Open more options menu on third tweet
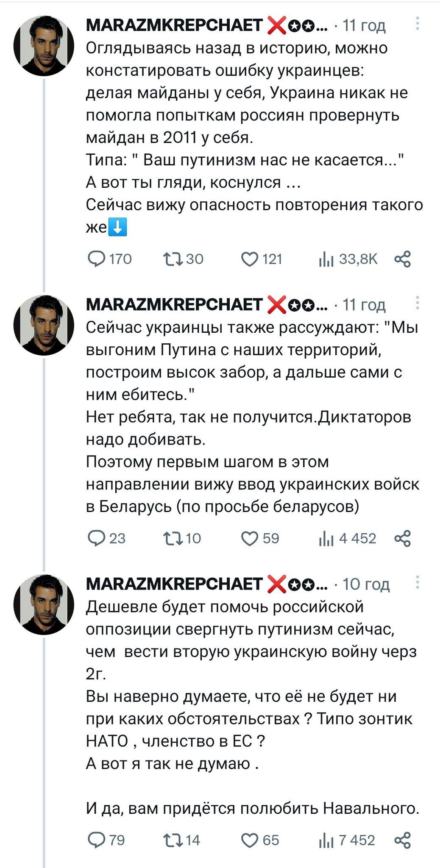The height and width of the screenshot is (868, 440). (x=418, y=582)
